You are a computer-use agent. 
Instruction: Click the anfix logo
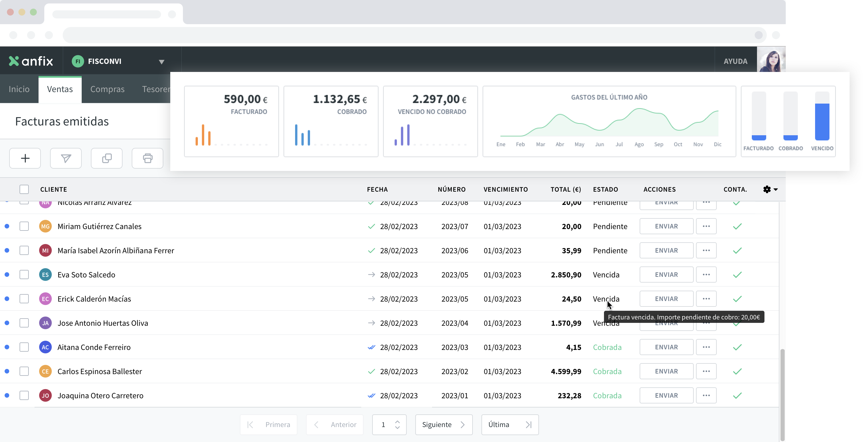coord(31,61)
